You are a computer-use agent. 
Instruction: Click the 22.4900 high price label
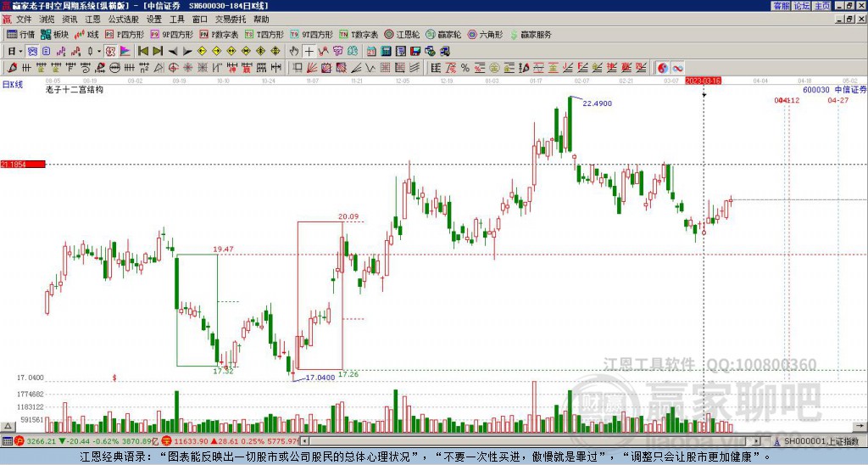[x=598, y=104]
